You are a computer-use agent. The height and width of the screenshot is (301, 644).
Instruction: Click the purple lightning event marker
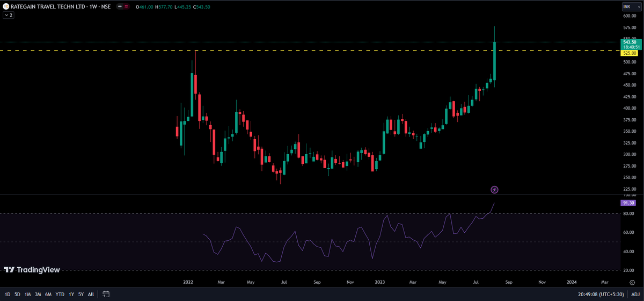(495, 189)
